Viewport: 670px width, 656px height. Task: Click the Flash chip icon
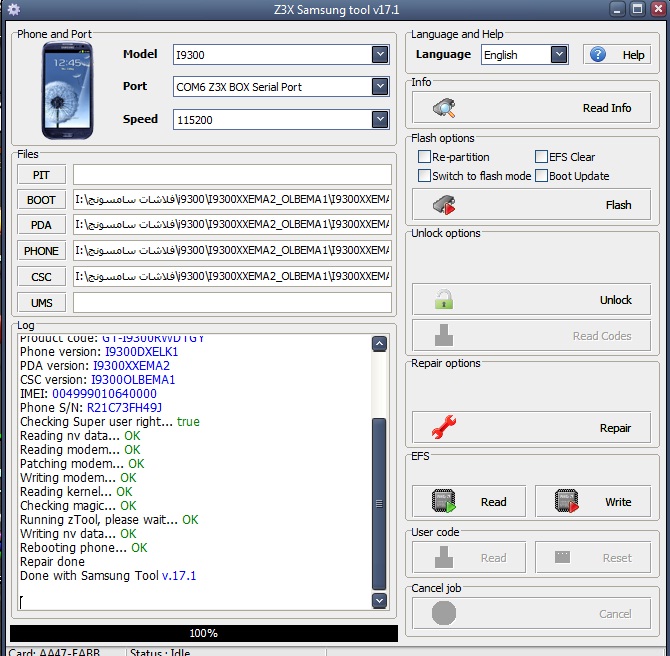pyautogui.click(x=444, y=205)
